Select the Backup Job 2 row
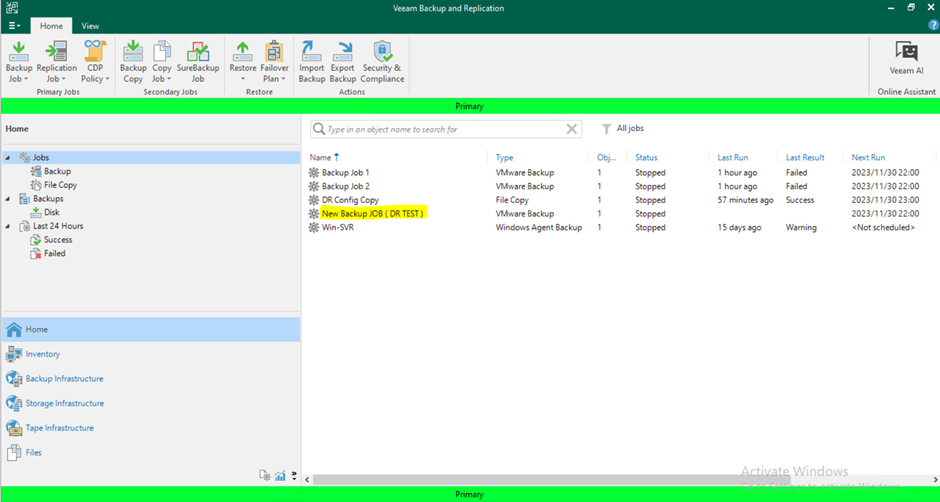The image size is (940, 502). tap(620, 187)
